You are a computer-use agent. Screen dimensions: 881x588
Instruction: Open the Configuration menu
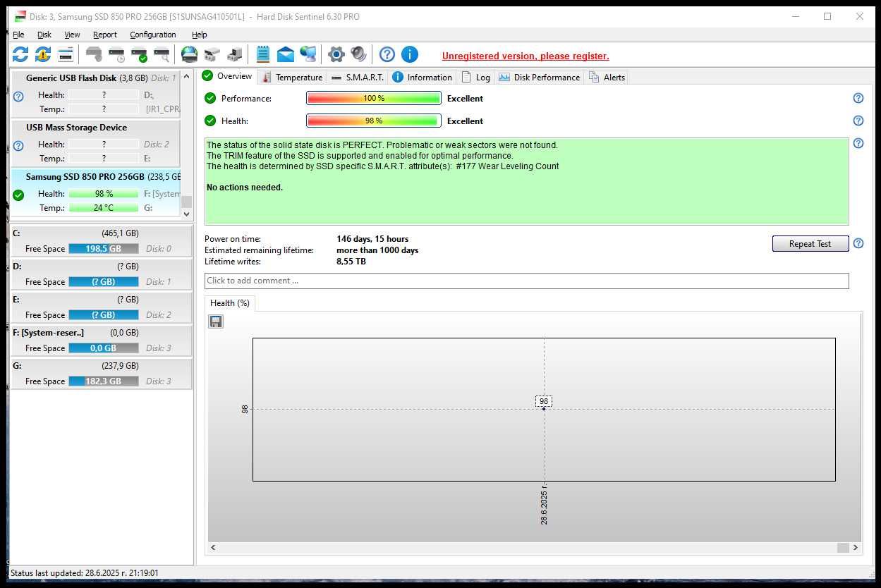(x=153, y=35)
